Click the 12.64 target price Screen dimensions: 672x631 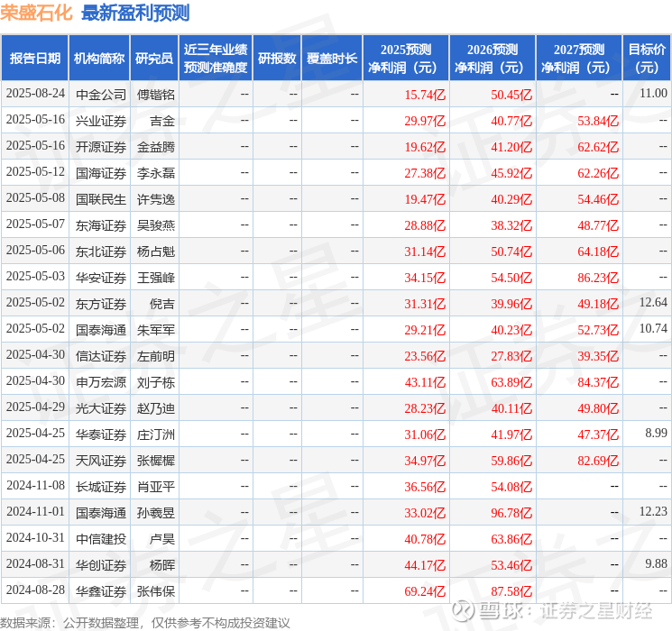pyautogui.click(x=653, y=303)
